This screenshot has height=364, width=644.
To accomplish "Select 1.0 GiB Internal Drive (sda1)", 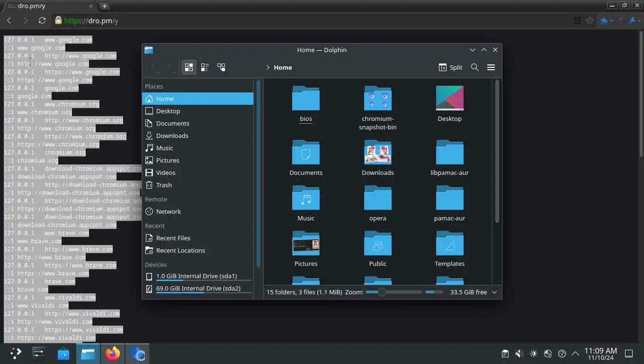I will (198, 276).
